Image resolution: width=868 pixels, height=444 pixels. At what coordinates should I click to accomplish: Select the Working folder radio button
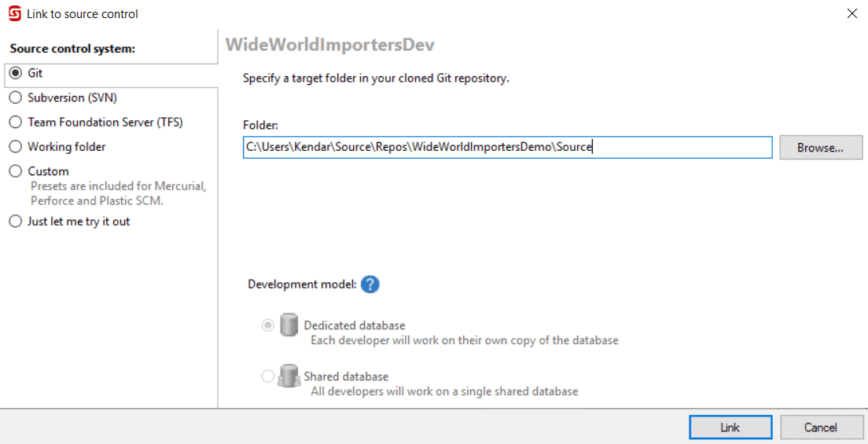16,147
